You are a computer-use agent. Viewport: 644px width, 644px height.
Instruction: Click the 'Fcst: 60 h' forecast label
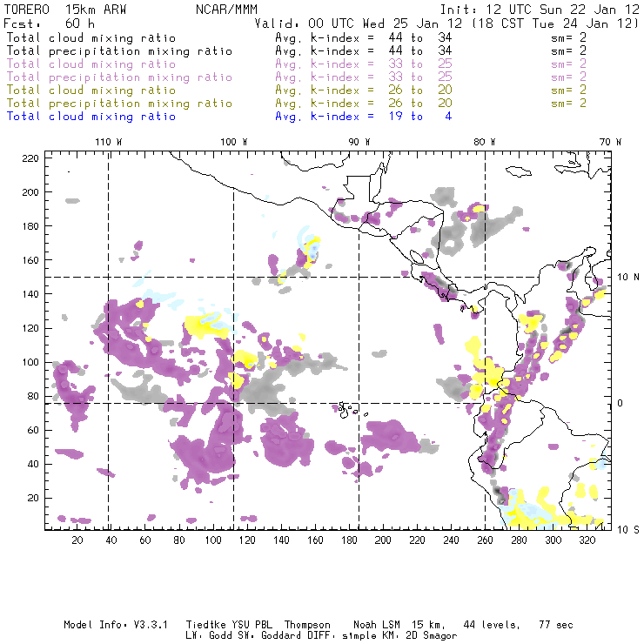pyautogui.click(x=50, y=23)
